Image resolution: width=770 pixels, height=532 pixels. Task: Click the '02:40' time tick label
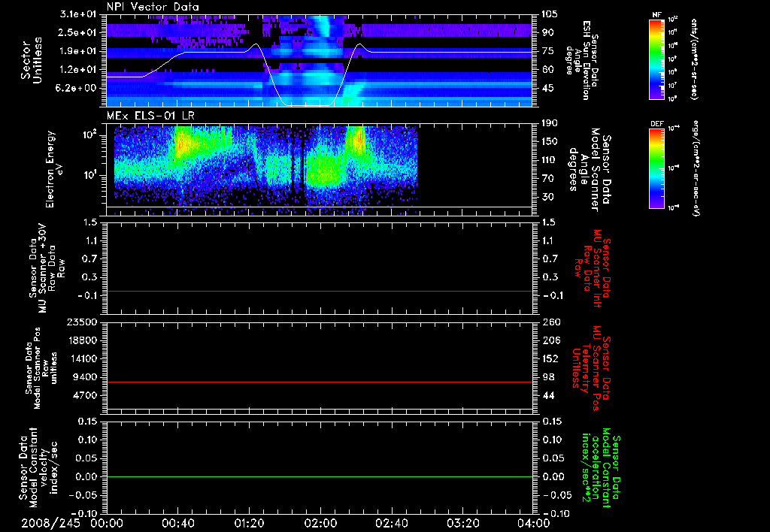pos(391,523)
